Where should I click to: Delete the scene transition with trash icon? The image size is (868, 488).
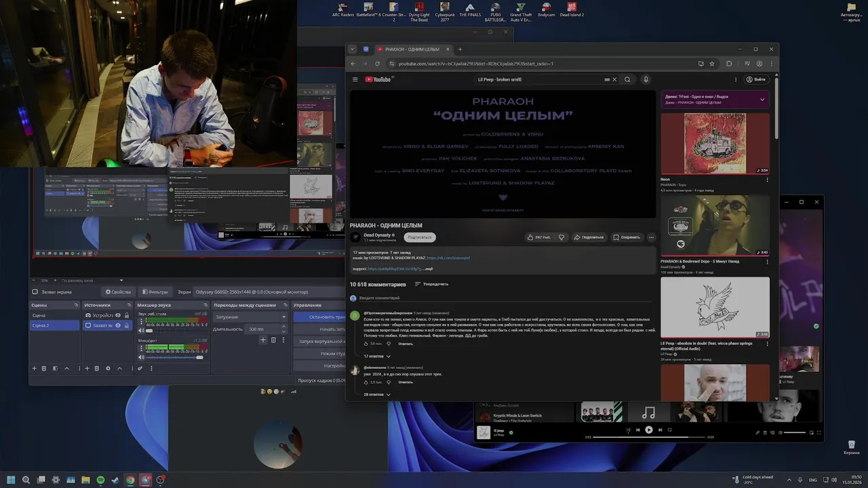(273, 340)
